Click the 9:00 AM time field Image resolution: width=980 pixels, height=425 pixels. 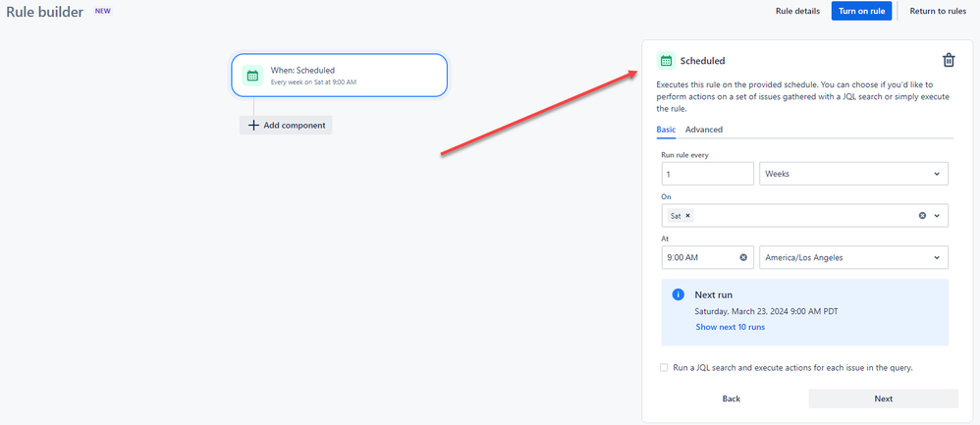tap(707, 257)
